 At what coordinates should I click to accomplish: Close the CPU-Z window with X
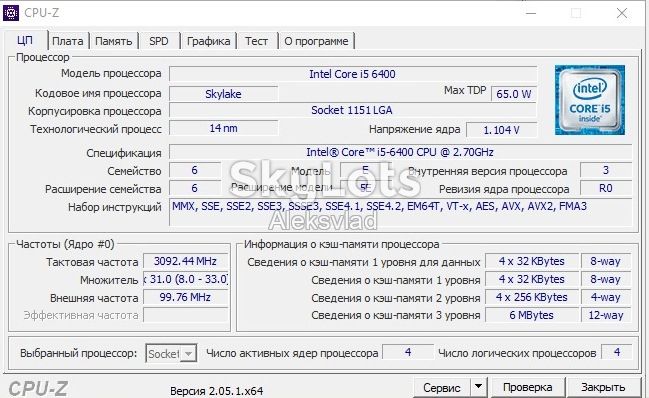(622, 13)
